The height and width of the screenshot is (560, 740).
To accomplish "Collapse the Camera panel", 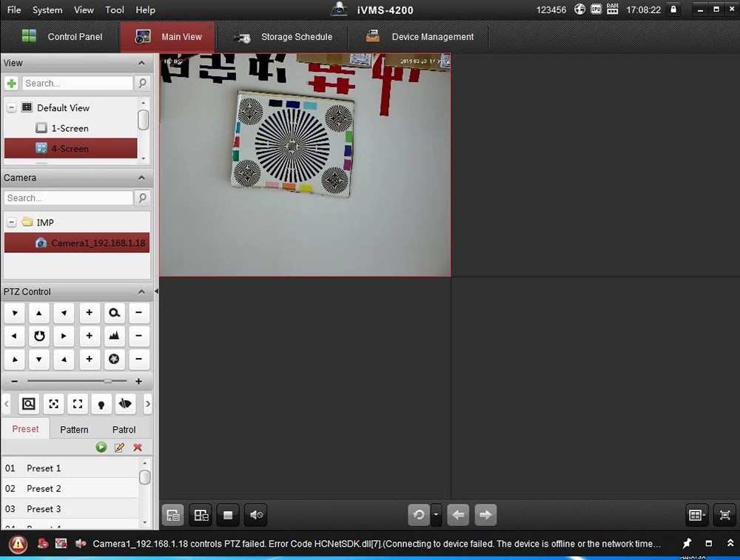I will pyautogui.click(x=141, y=178).
